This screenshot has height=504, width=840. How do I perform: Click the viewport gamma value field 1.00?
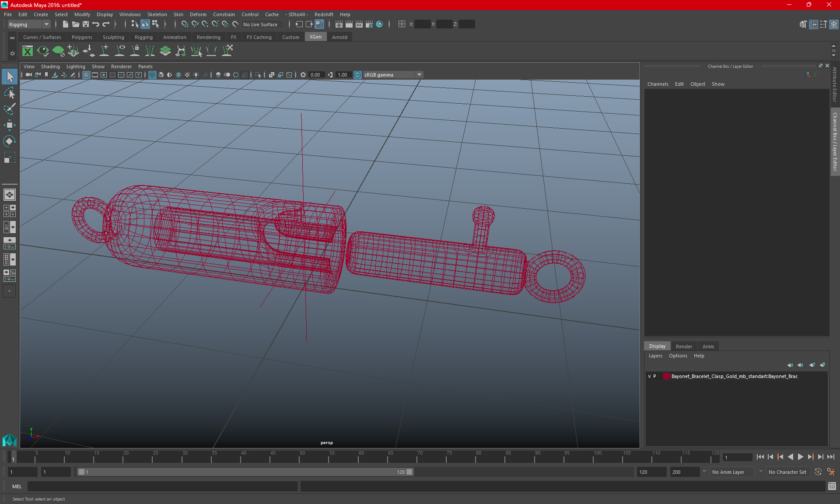pos(343,75)
